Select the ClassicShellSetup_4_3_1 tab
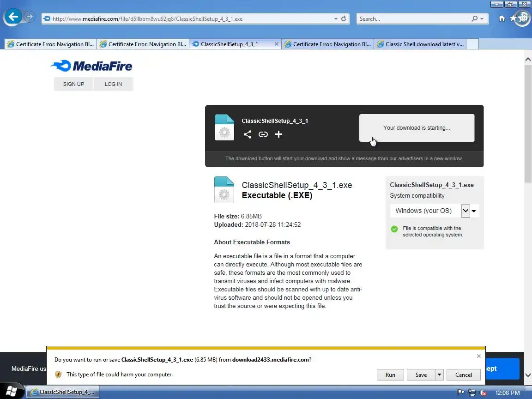 coord(231,44)
